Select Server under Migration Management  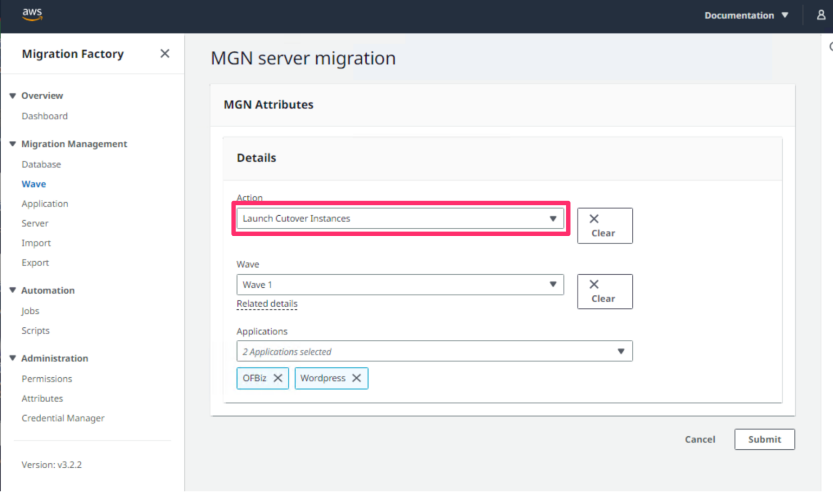pyautogui.click(x=35, y=223)
